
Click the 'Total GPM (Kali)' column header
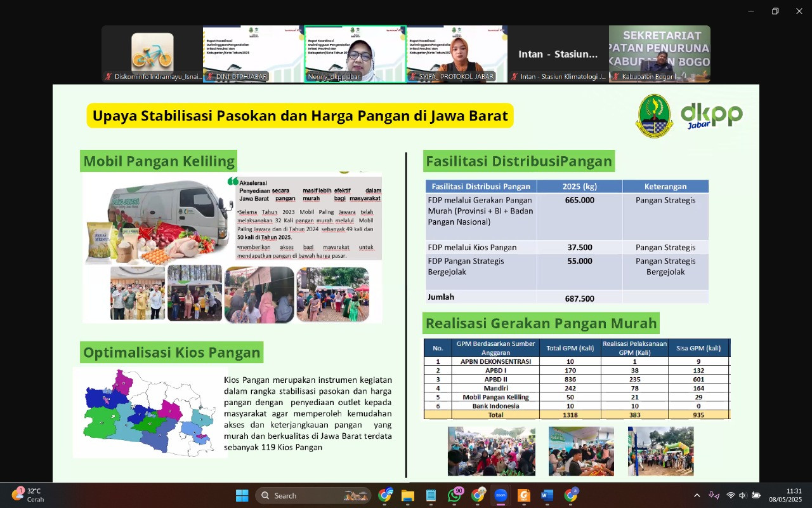click(570, 348)
